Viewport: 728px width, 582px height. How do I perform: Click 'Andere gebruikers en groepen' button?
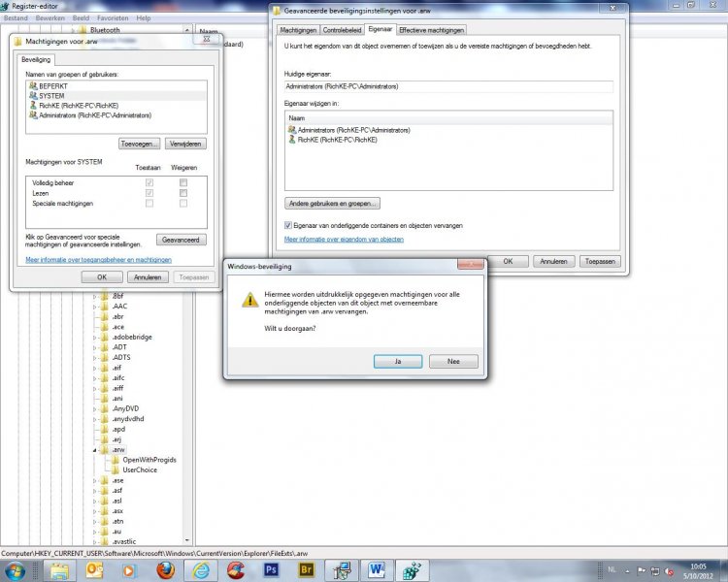[x=332, y=204]
